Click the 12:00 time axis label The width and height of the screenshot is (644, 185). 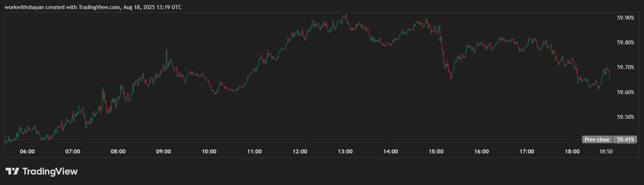pyautogui.click(x=300, y=152)
